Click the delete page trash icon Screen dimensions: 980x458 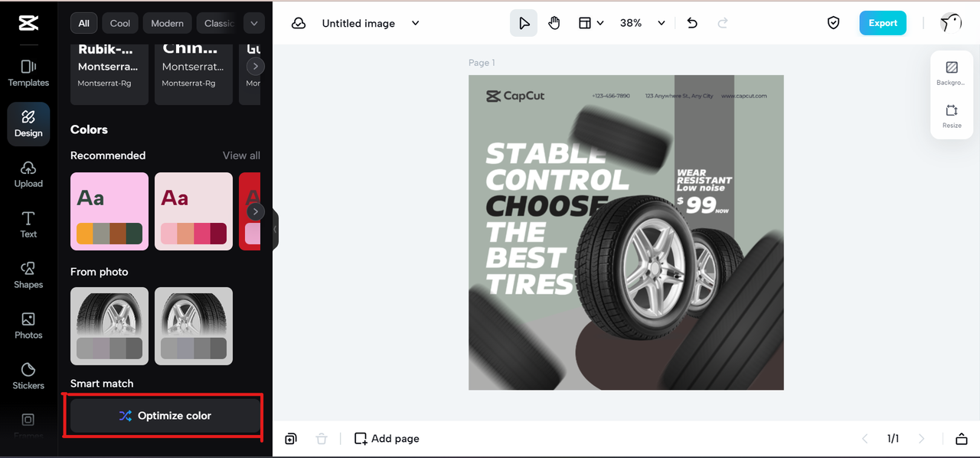pyautogui.click(x=322, y=439)
